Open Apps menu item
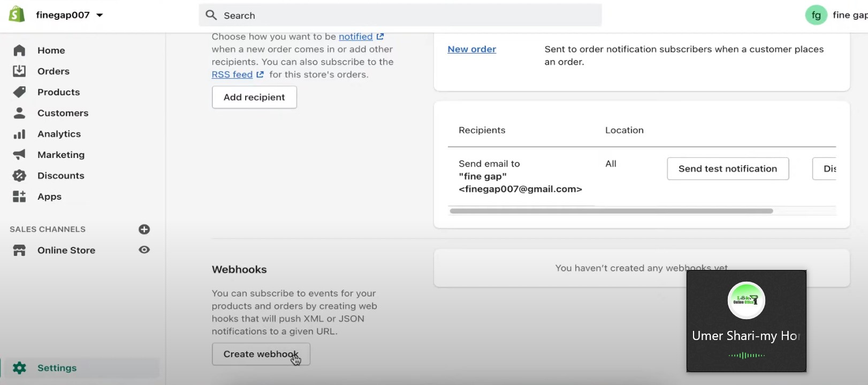The height and width of the screenshot is (385, 868). point(50,197)
